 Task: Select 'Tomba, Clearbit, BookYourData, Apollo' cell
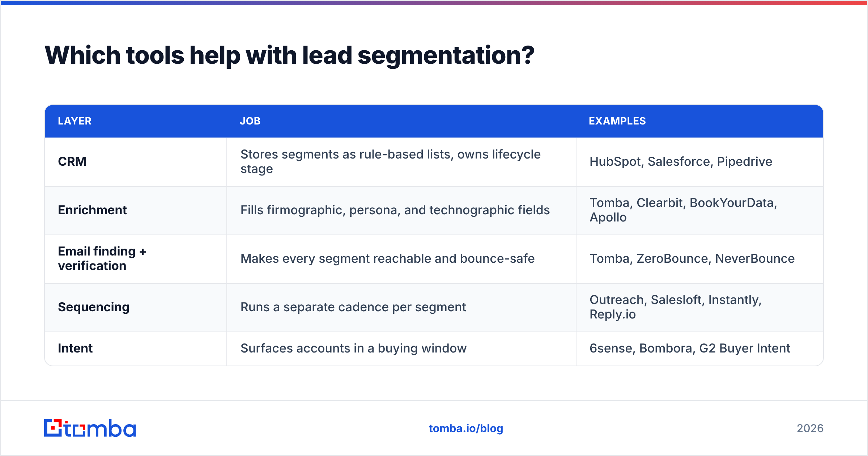click(x=699, y=210)
